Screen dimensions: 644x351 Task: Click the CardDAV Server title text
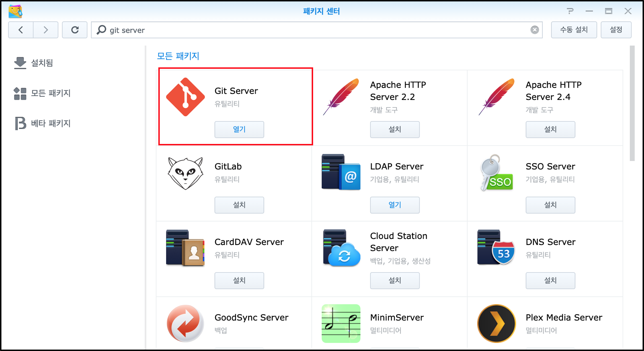249,242
